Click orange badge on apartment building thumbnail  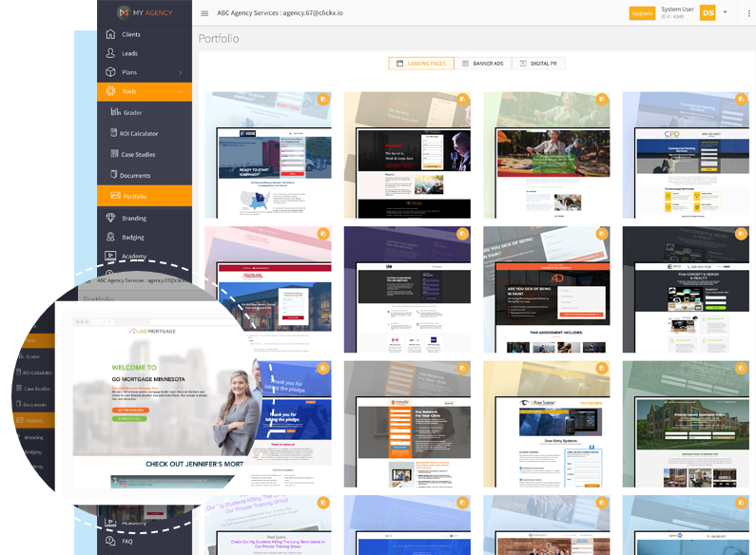point(741,368)
